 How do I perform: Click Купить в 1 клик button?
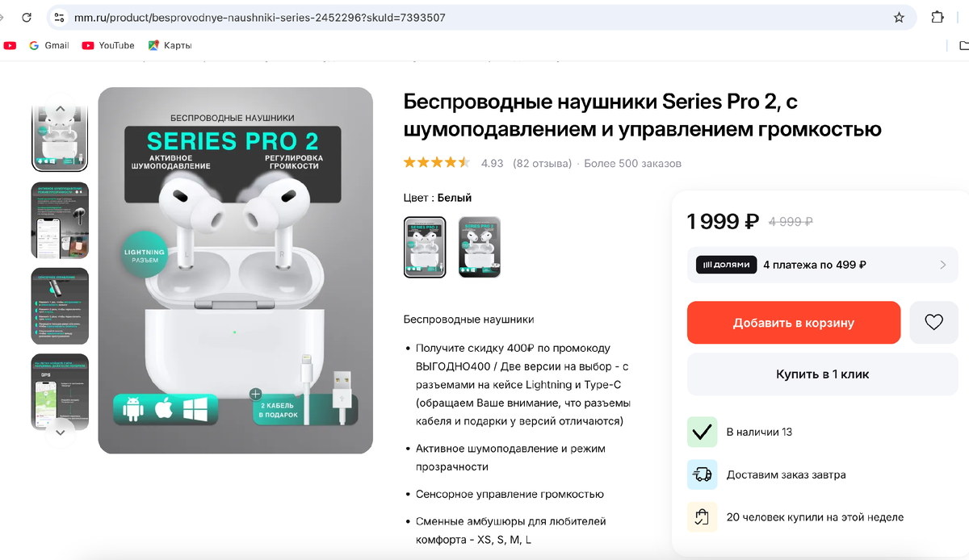(x=823, y=374)
